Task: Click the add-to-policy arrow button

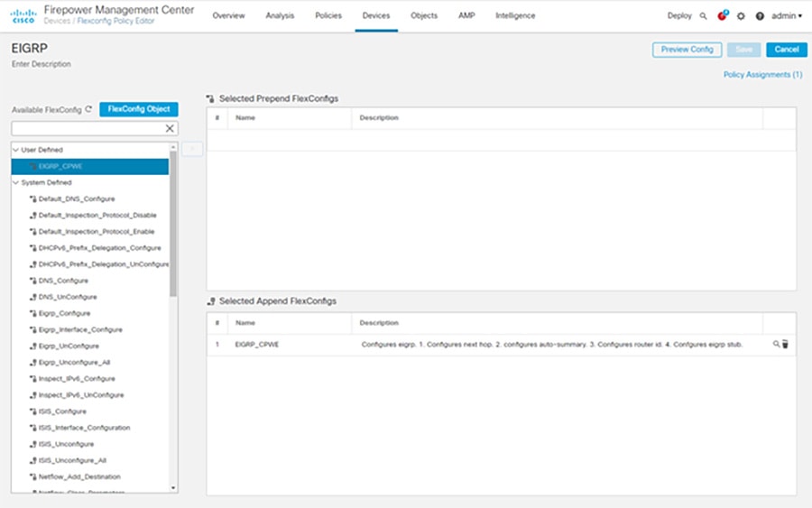Action: pos(192,149)
